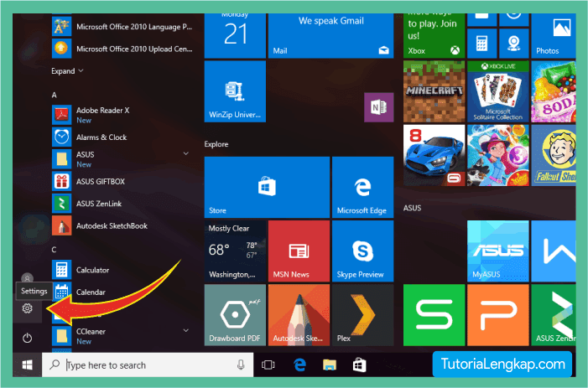Open the Autodesk SketchBook tile
This screenshot has width=588, height=388.
point(299,315)
